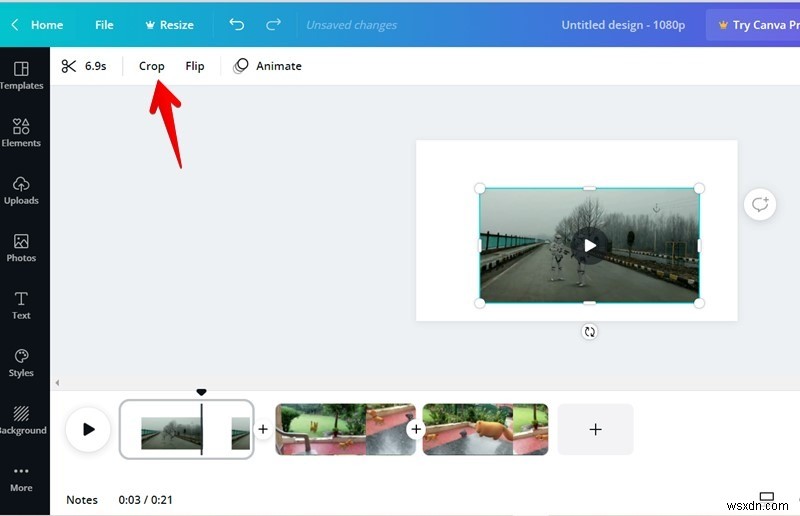Screen dimensions: 800x516
Task: Open the Photos sidebar panel
Action: (x=21, y=248)
